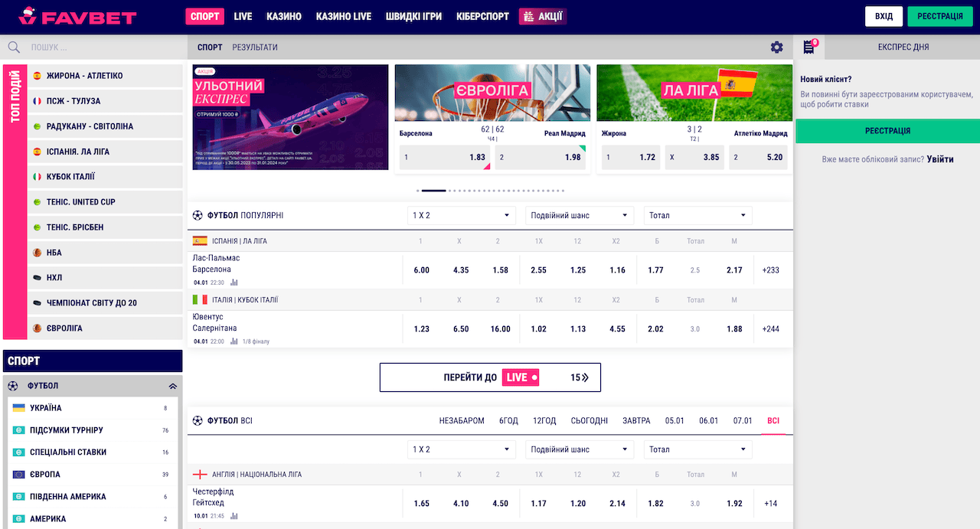Click the gift icon on АКЦІЇ

(x=528, y=16)
